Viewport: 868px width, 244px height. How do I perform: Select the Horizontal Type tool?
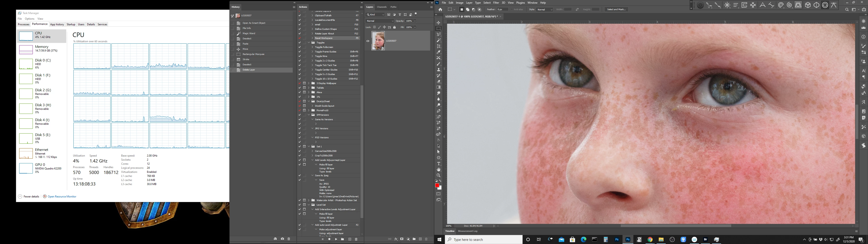[438, 164]
